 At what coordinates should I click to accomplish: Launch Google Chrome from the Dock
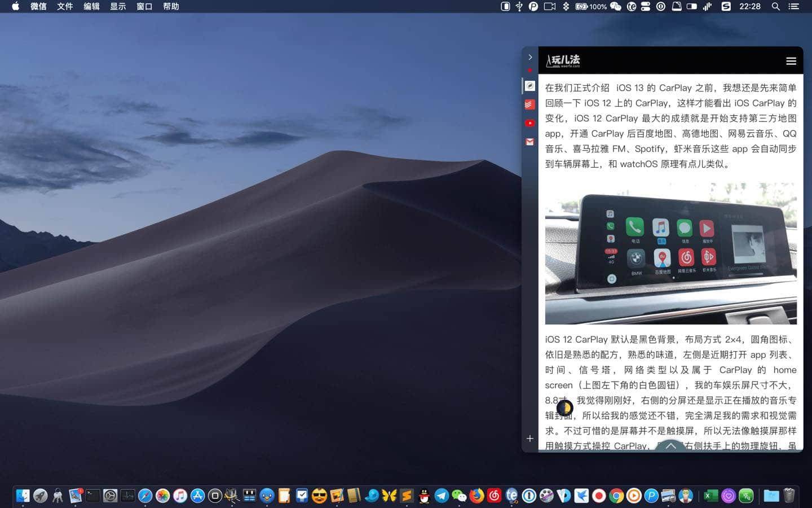click(616, 496)
